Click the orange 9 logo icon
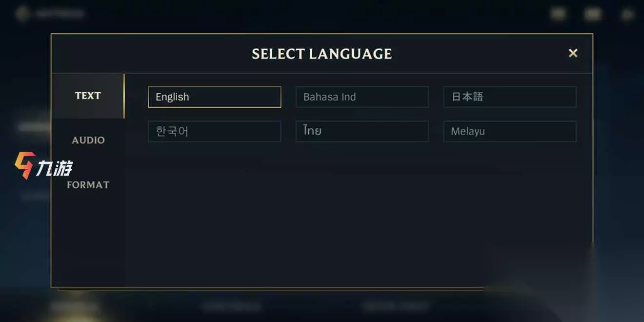 tap(23, 165)
